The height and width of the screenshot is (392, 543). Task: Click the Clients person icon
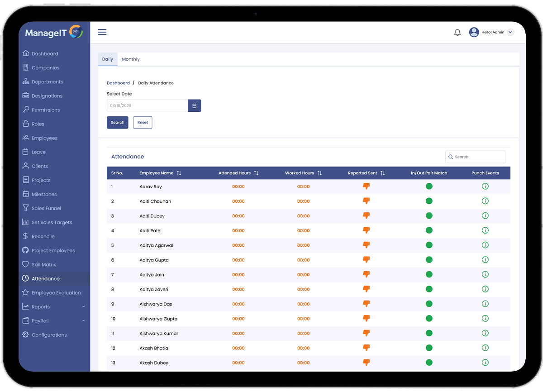26,166
